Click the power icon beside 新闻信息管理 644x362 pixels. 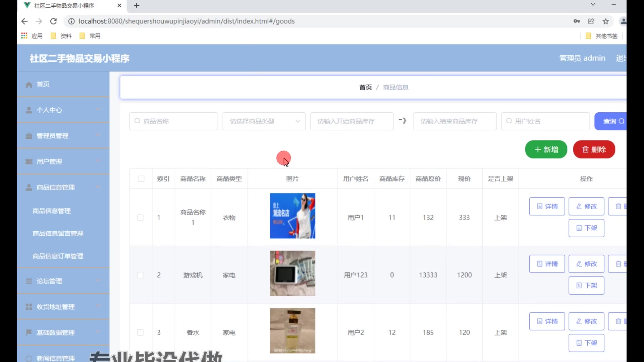tap(29, 358)
